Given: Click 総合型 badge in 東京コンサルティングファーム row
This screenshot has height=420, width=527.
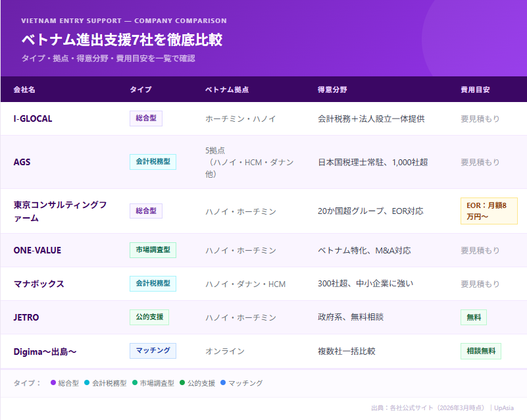Looking at the screenshot, I should tap(146, 211).
